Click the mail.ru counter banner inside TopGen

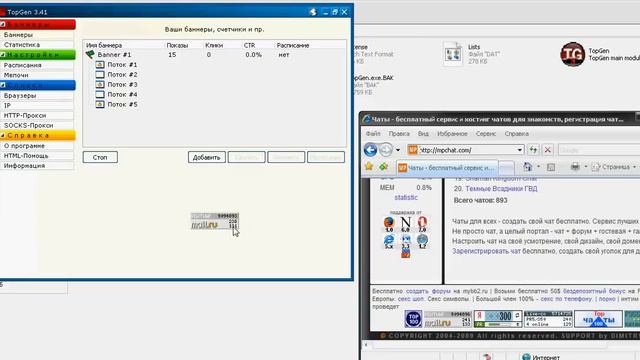(215, 221)
